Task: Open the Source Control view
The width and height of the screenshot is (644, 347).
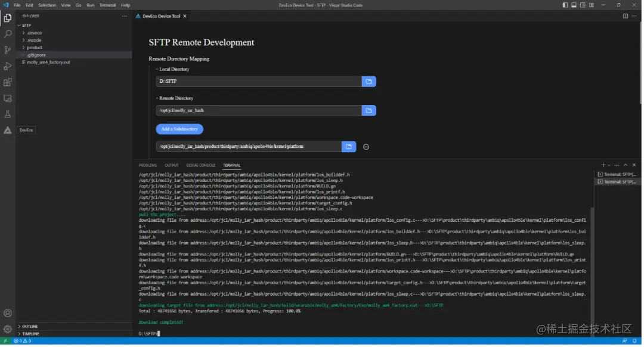Action: pos(7,50)
